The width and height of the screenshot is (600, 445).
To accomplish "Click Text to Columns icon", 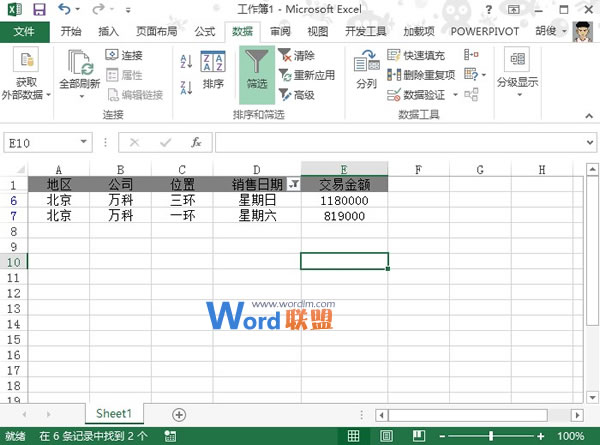I will click(x=367, y=61).
